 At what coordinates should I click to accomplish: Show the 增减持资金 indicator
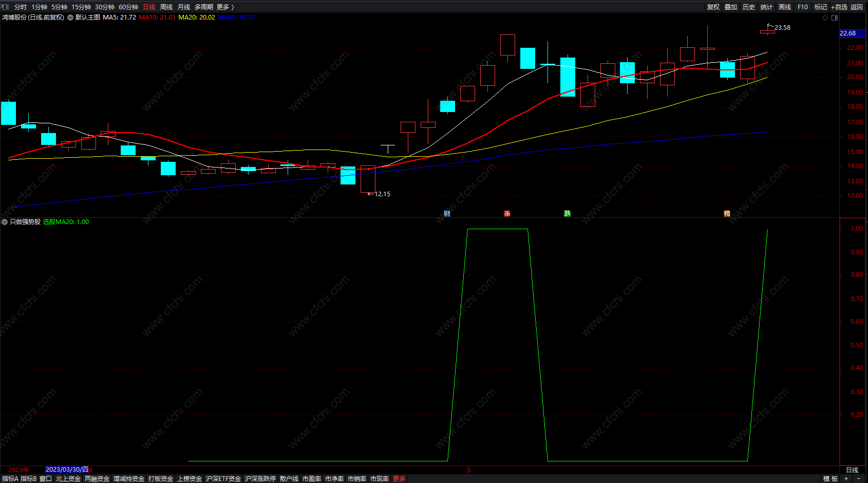(x=129, y=479)
